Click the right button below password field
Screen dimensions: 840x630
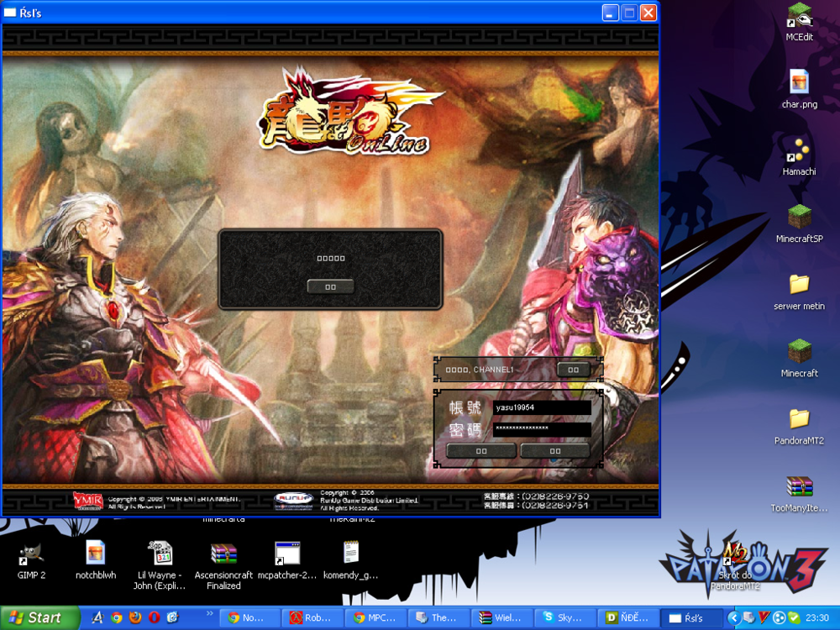point(555,451)
